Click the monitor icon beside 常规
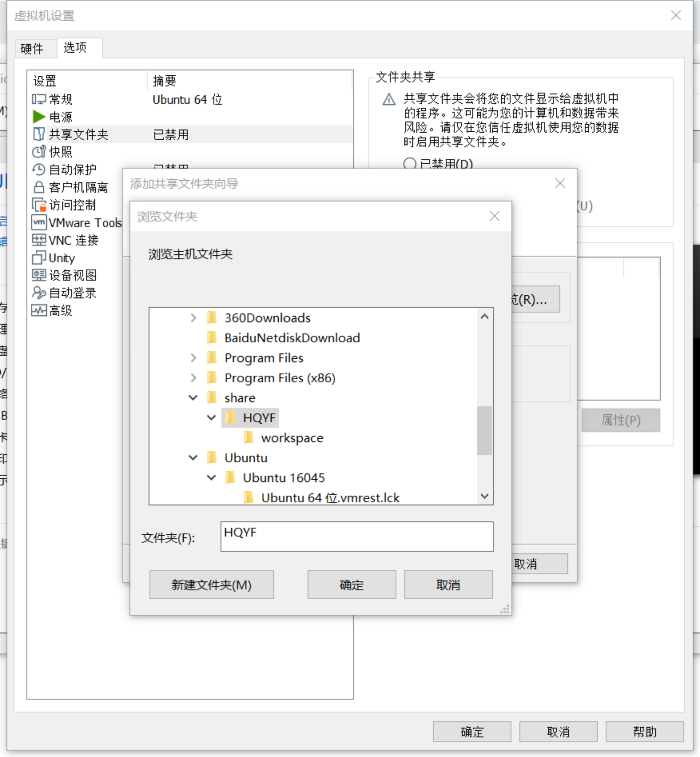This screenshot has height=757, width=700. tap(39, 99)
